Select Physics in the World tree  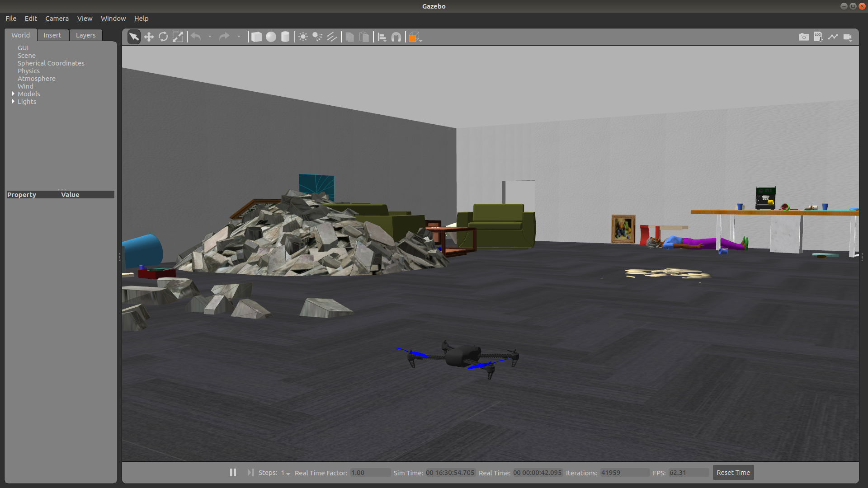[28, 71]
